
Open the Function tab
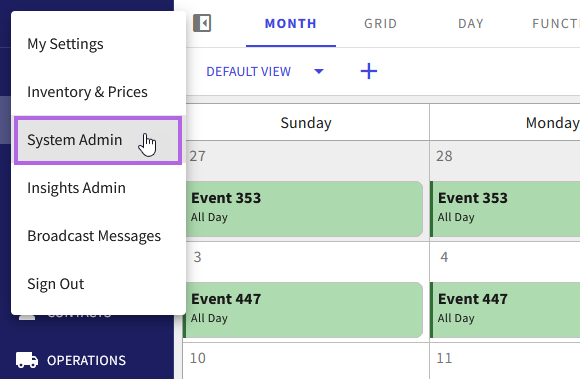click(x=555, y=24)
